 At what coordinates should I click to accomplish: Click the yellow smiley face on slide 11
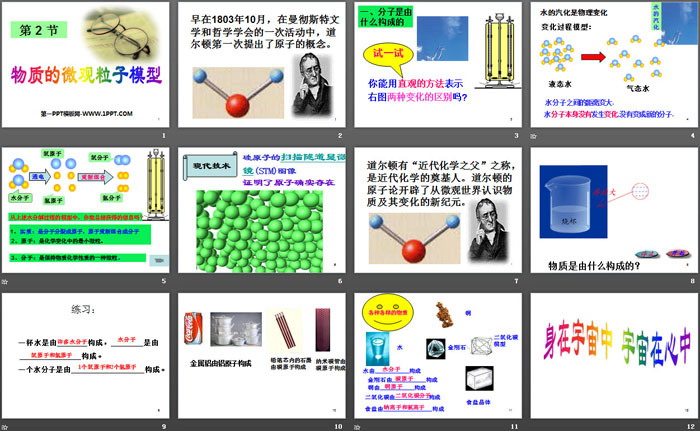click(388, 312)
